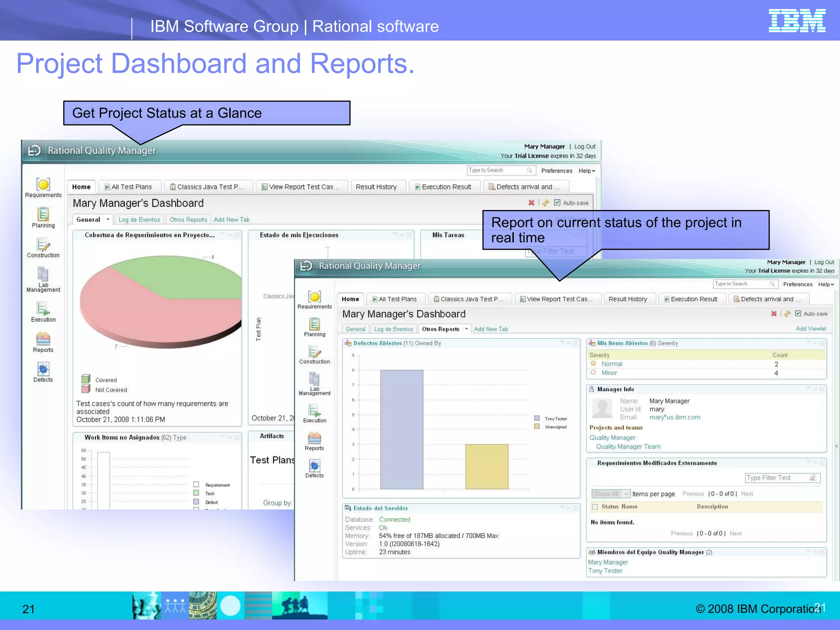The width and height of the screenshot is (840, 630).
Task: Open Planning in front window sidebar
Action: (315, 327)
